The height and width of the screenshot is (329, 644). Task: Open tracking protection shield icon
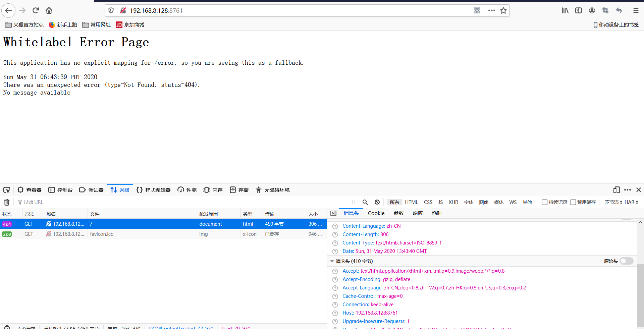click(x=111, y=11)
